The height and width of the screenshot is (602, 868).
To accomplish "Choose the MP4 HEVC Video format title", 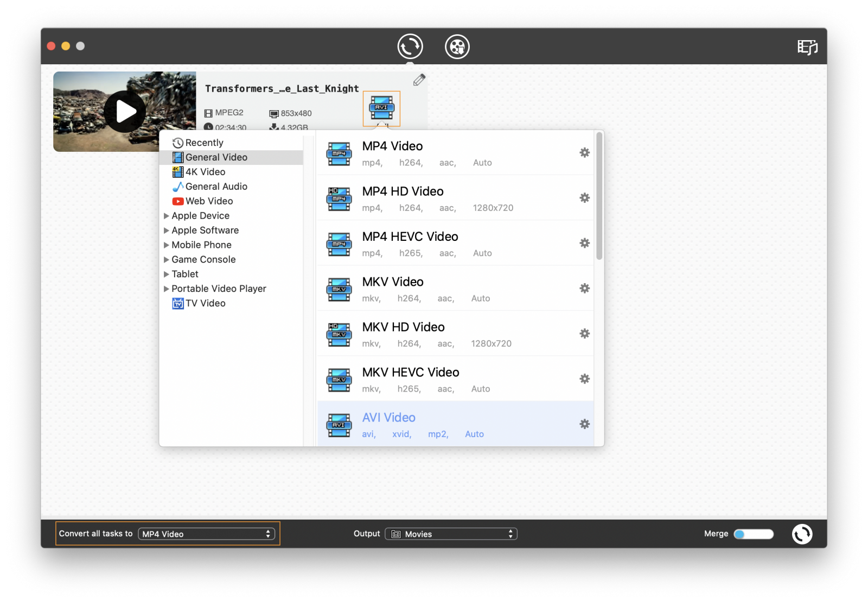I will click(410, 237).
